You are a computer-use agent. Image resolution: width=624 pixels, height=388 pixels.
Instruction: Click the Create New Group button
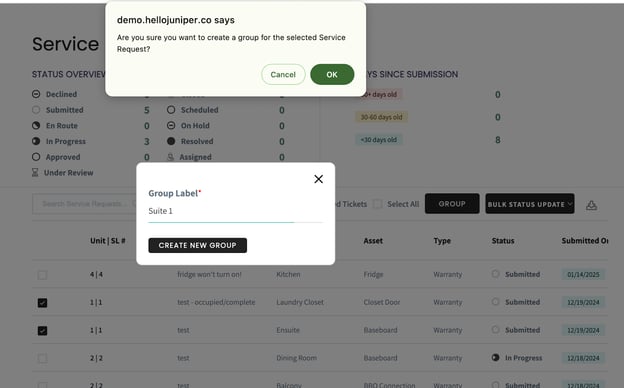pos(197,246)
